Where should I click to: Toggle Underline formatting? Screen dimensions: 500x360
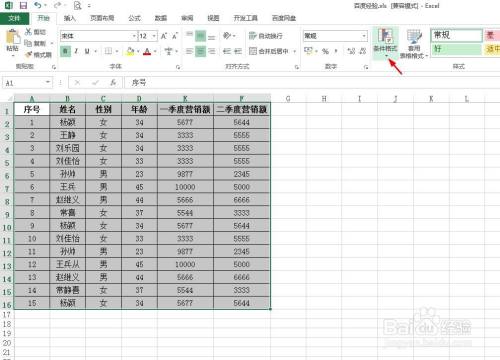[x=87, y=51]
